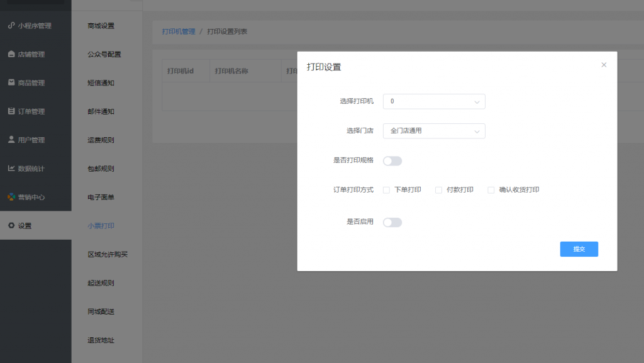This screenshot has height=363, width=644.
Task: Click the 打印机管理 breadcrumb link
Action: pyautogui.click(x=179, y=31)
